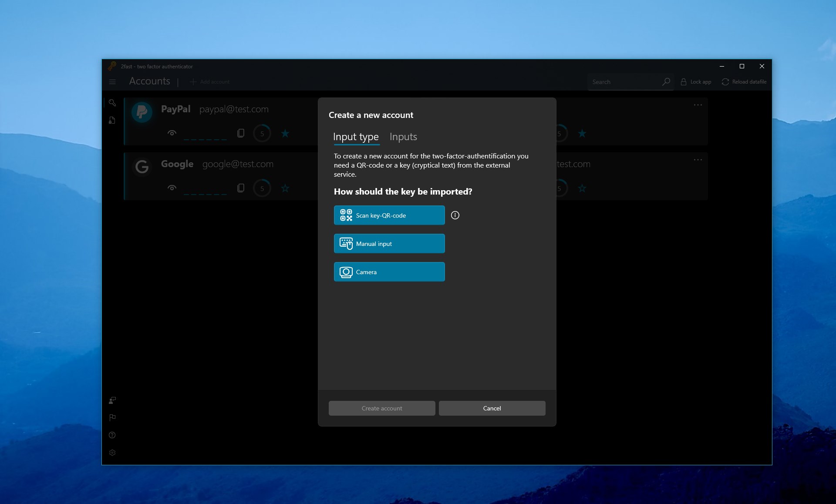Image resolution: width=836 pixels, height=504 pixels.
Task: Favorite the Google account with the star
Action: [x=285, y=188]
